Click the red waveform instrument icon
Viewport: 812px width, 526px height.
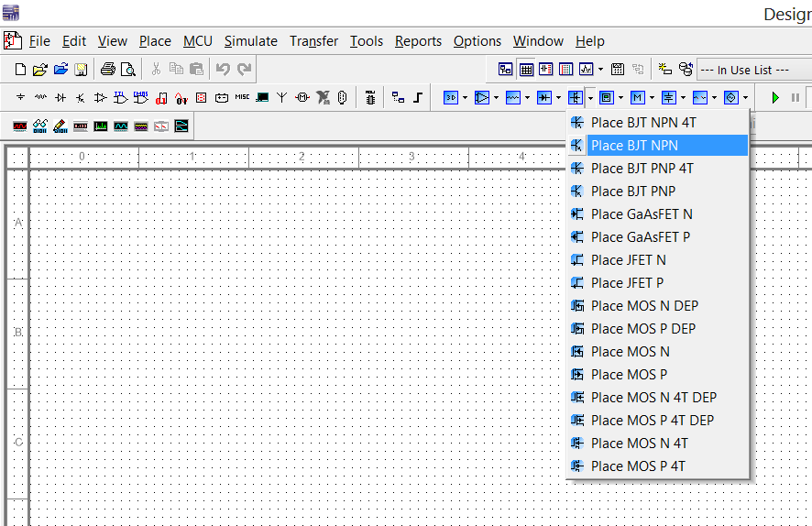click(20, 126)
